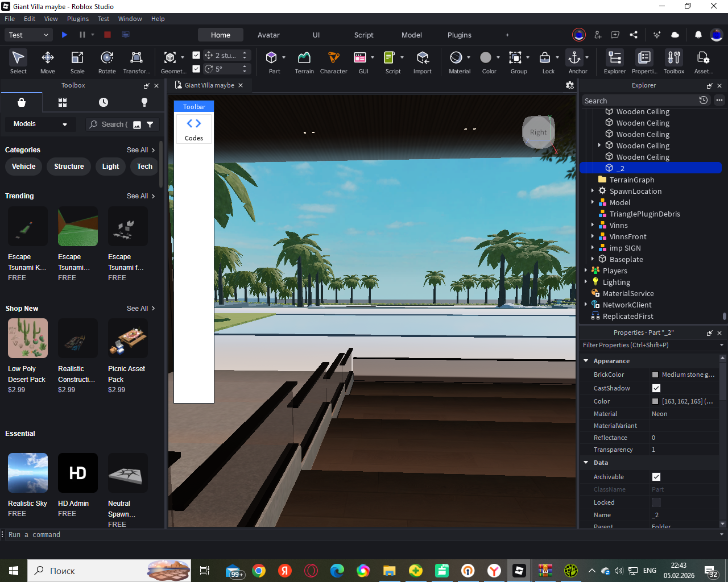The image size is (728, 582).
Task: Toggle the Locked property checkbox
Action: [x=656, y=502]
